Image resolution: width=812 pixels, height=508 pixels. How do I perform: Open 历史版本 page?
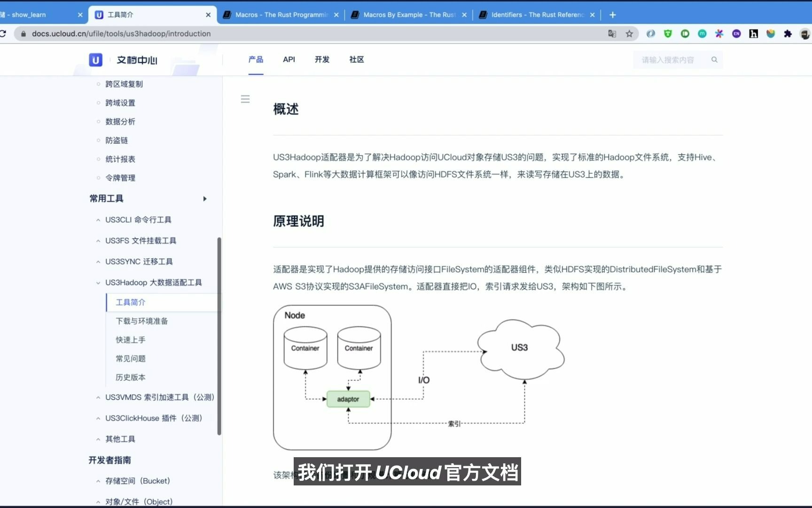point(131,378)
